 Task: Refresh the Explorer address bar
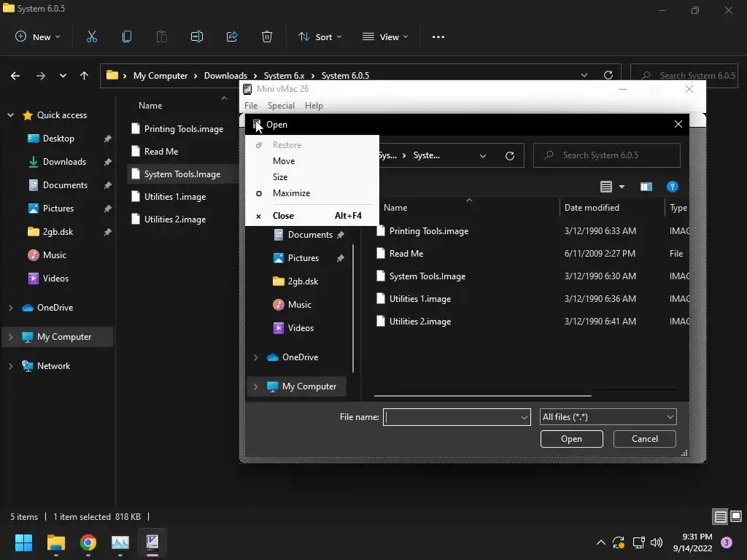tap(608, 75)
